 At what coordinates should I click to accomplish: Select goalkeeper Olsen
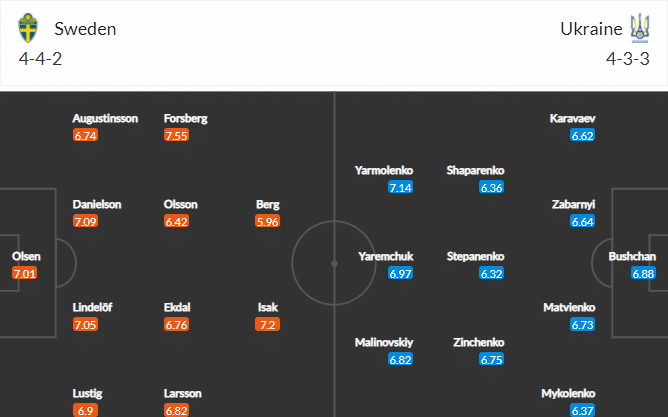[x=26, y=256]
